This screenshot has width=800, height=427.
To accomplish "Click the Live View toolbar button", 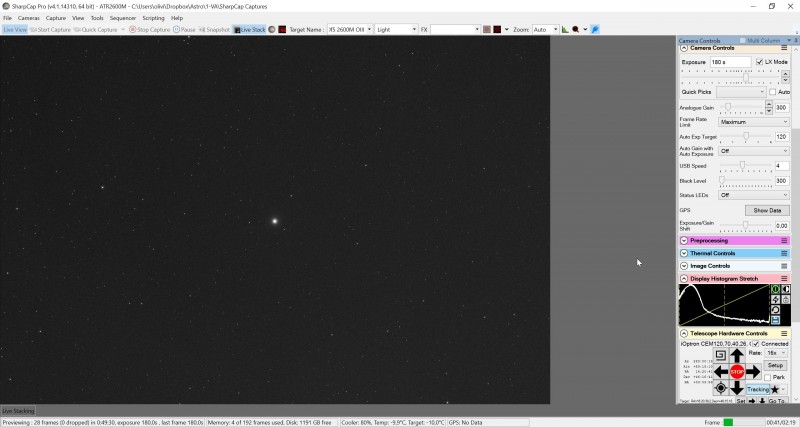I will [x=15, y=30].
